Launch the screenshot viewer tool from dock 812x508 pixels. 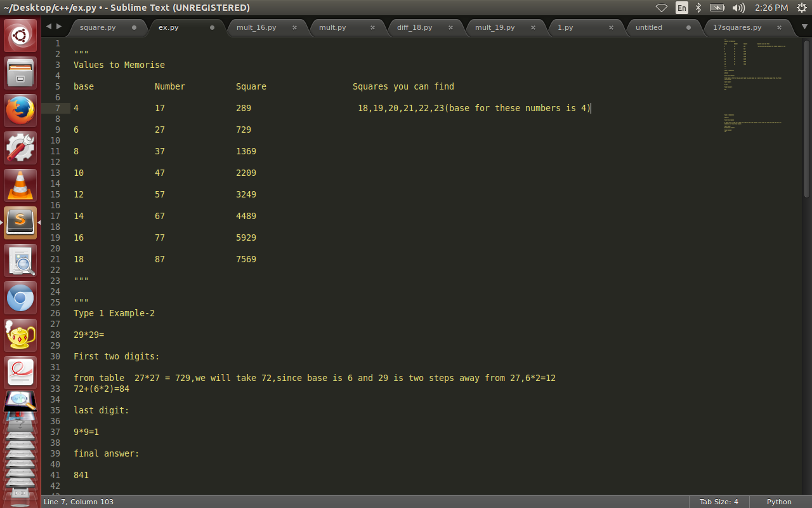coord(20,260)
